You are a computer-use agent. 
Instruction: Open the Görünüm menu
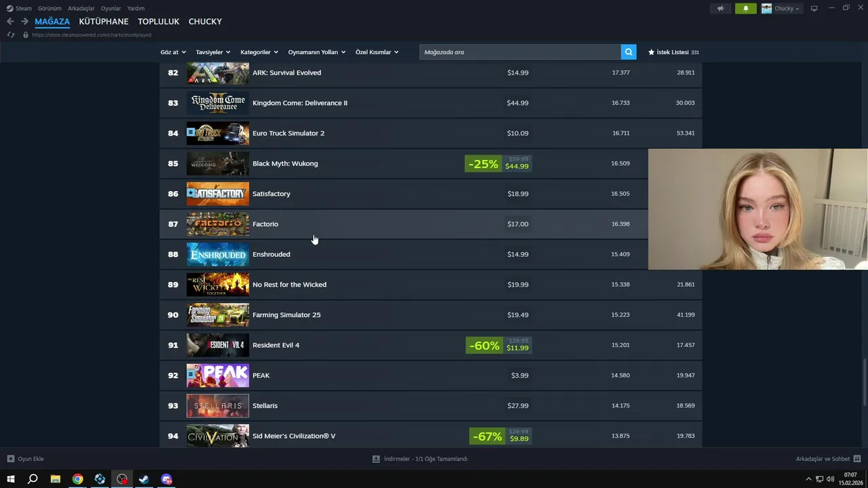[x=50, y=9]
